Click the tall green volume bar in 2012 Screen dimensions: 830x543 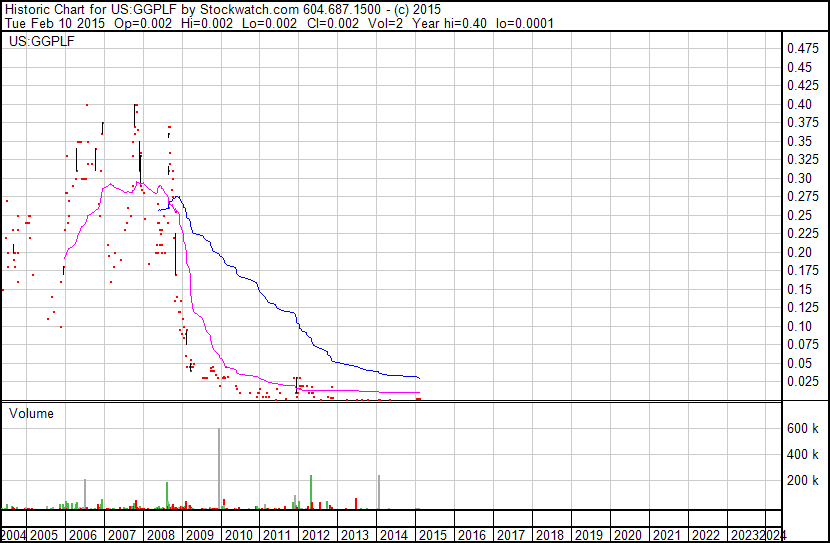click(x=311, y=492)
